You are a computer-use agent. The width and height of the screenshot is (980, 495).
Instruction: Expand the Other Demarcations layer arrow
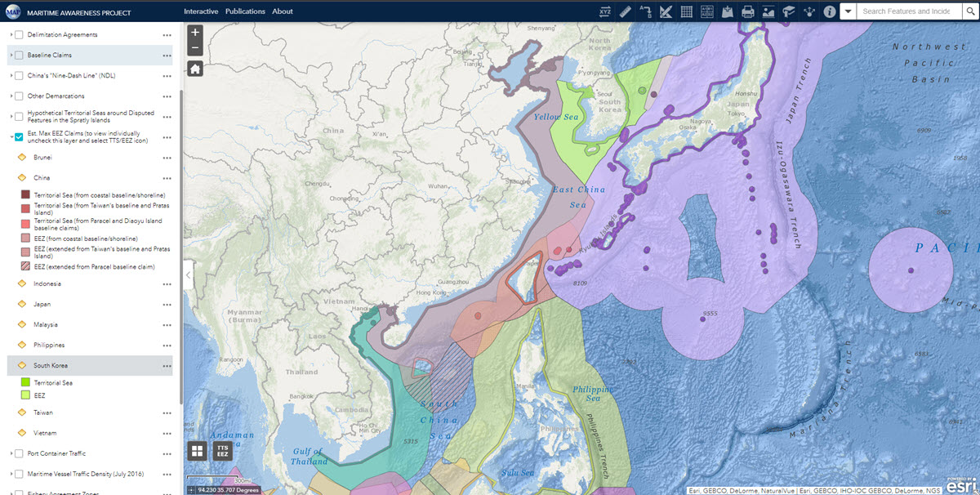tap(11, 96)
